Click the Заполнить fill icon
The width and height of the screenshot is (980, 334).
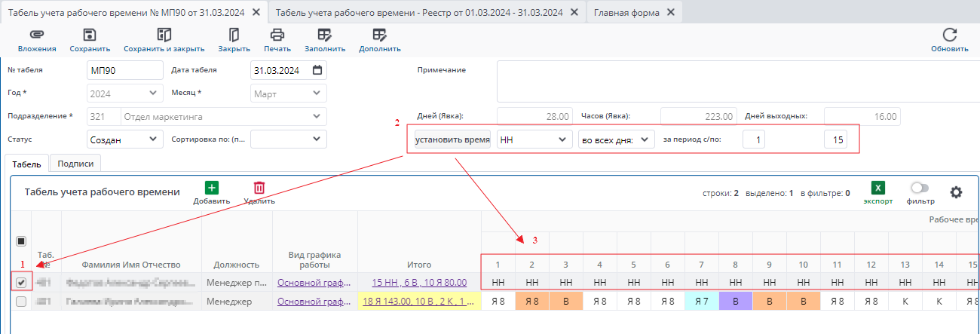pos(325,35)
